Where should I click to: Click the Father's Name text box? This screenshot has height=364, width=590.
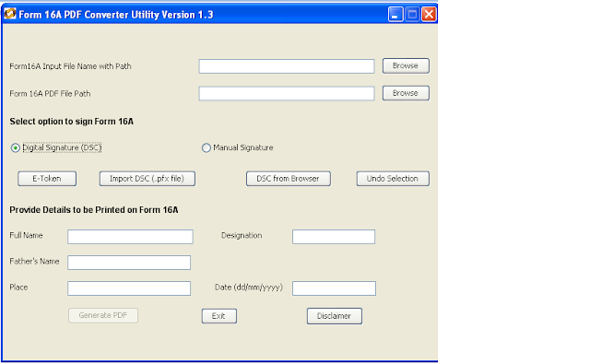tap(129, 263)
